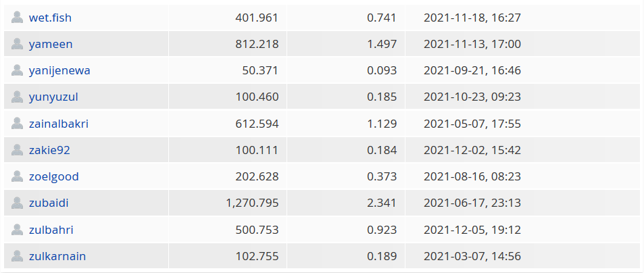Go to the zakie92 profile link

coord(49,150)
